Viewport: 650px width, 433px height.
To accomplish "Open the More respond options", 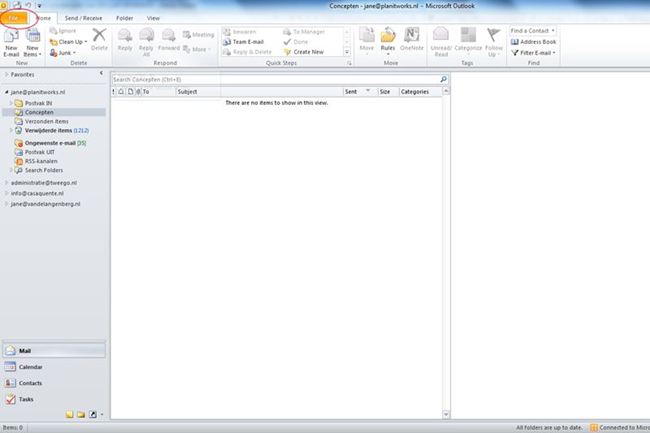I will [197, 49].
